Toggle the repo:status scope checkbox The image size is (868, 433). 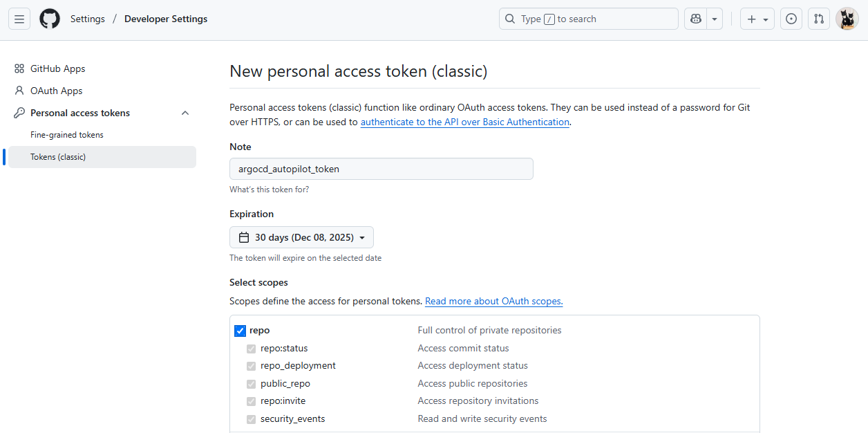[x=252, y=349]
